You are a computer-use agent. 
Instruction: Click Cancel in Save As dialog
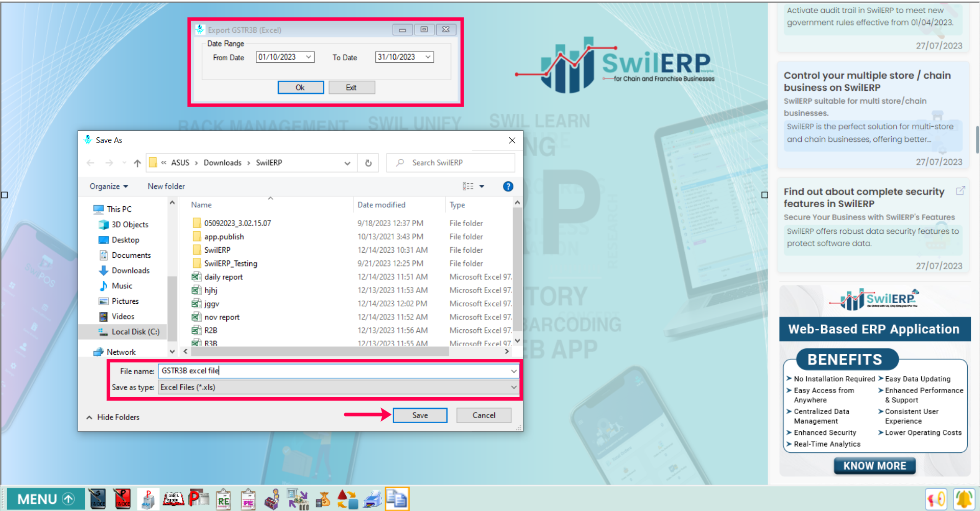[484, 416]
